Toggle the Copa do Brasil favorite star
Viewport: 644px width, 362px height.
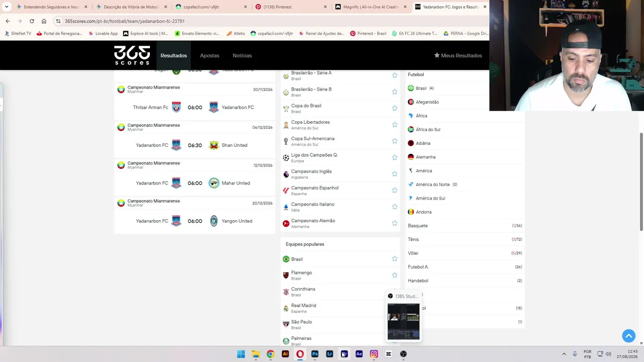pos(394,108)
